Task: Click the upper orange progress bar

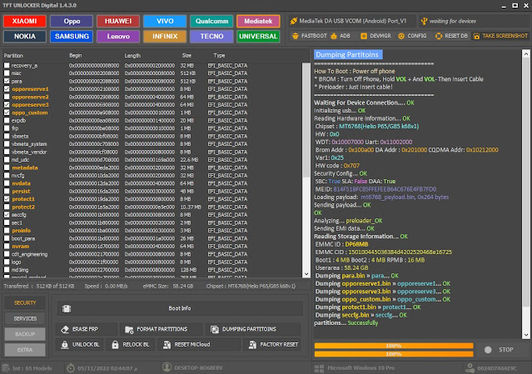Action: 394,346
